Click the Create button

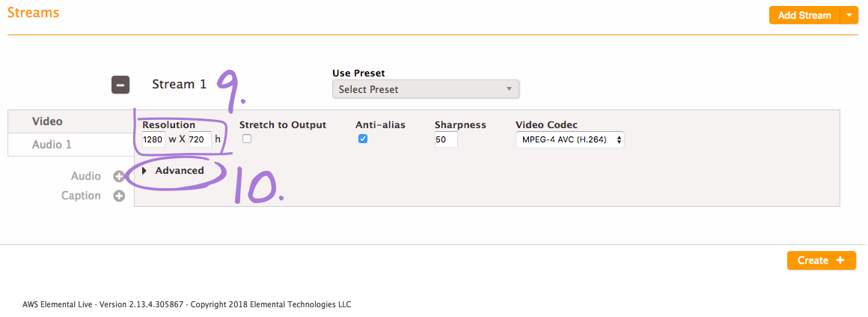(820, 261)
